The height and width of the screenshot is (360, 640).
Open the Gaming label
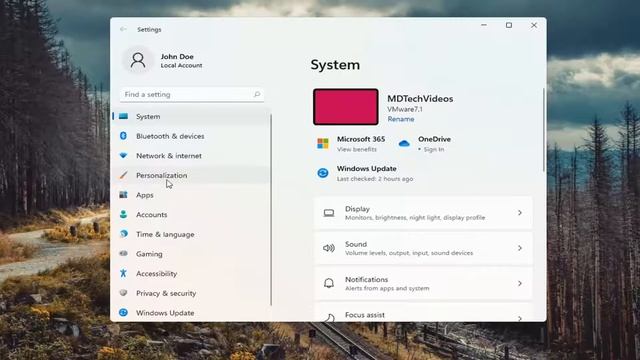149,254
